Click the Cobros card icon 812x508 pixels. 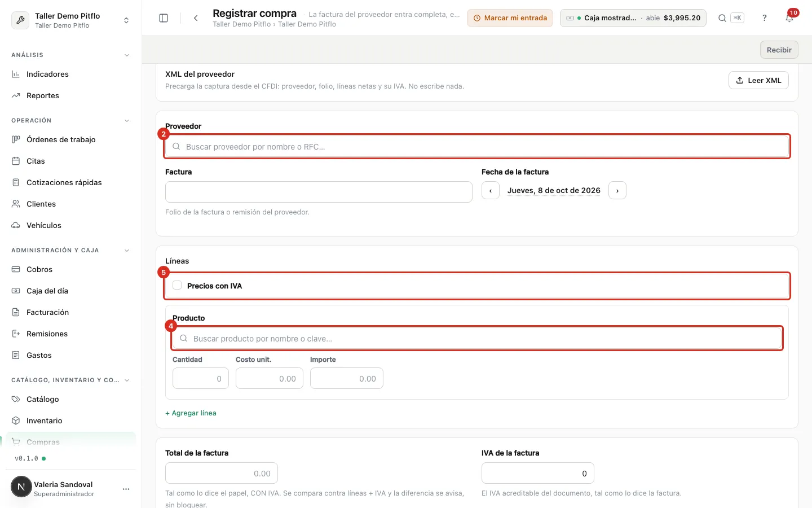pyautogui.click(x=16, y=269)
